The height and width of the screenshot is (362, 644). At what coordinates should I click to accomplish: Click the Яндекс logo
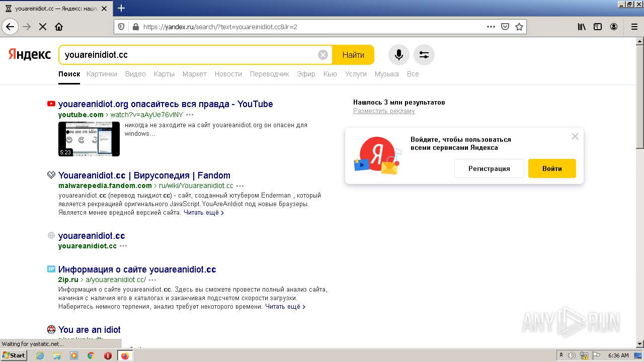click(29, 54)
